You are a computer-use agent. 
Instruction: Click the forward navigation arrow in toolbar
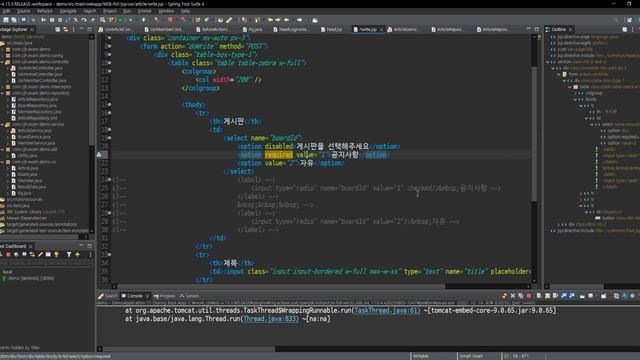[300, 20]
